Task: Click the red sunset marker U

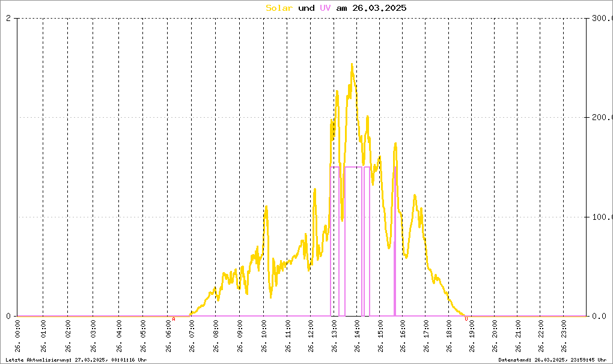Action: pos(466,320)
